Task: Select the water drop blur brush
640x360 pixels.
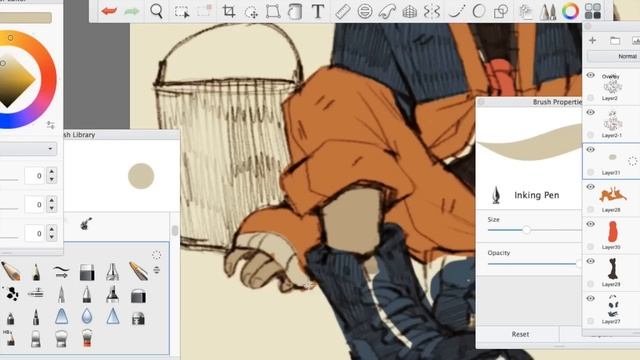Action: coord(87,316)
